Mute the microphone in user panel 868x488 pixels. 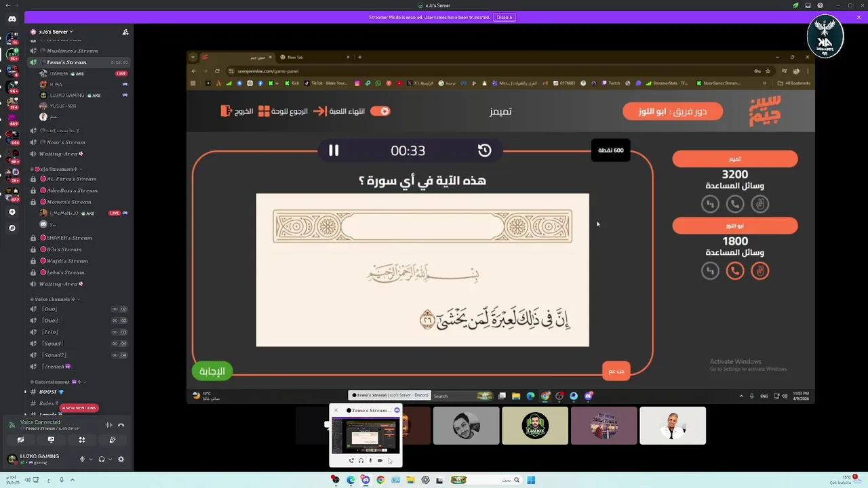(x=83, y=459)
